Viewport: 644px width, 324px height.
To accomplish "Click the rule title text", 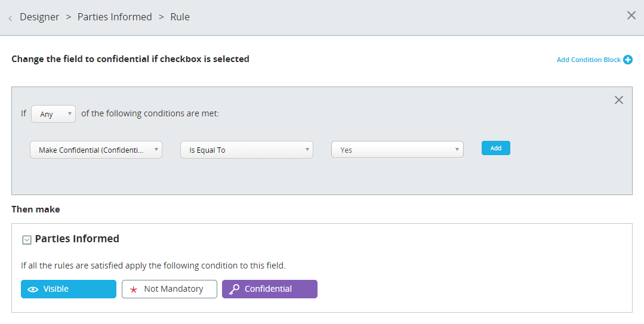I will pos(130,59).
